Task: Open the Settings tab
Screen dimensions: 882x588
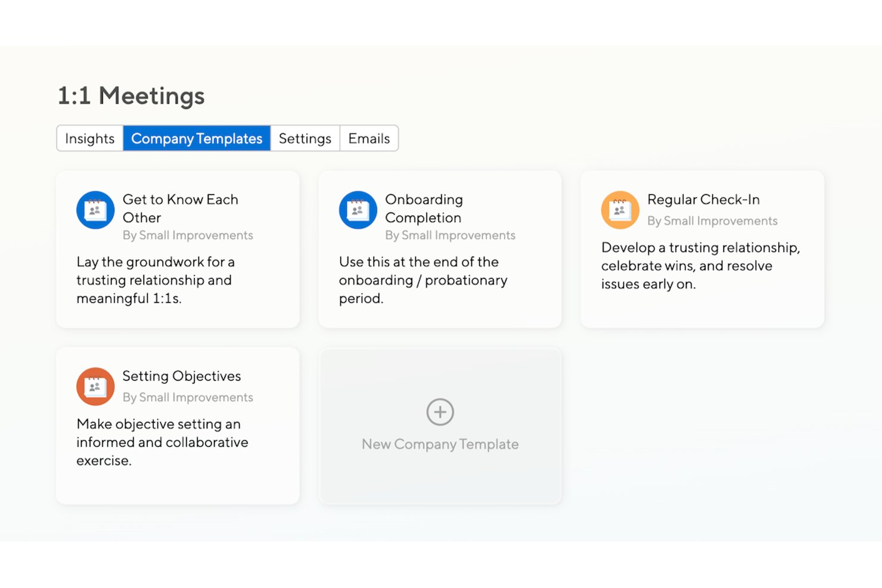Action: pyautogui.click(x=305, y=138)
